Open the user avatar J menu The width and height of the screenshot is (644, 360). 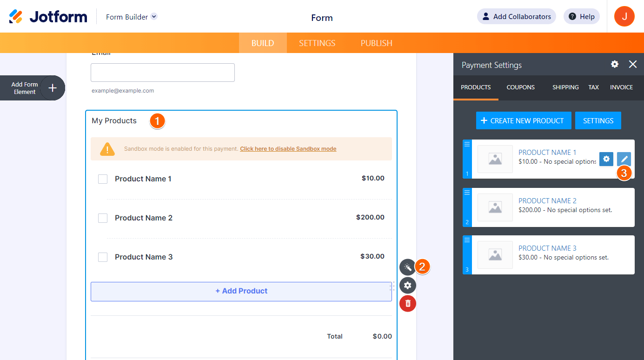click(624, 16)
